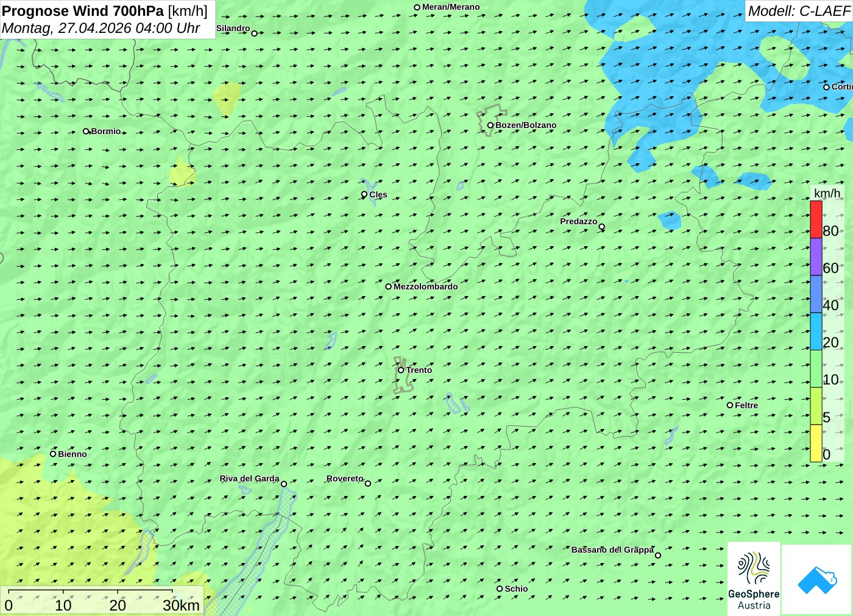Click the Bassano del Grappa marker
The image size is (853, 616).
coord(658,555)
